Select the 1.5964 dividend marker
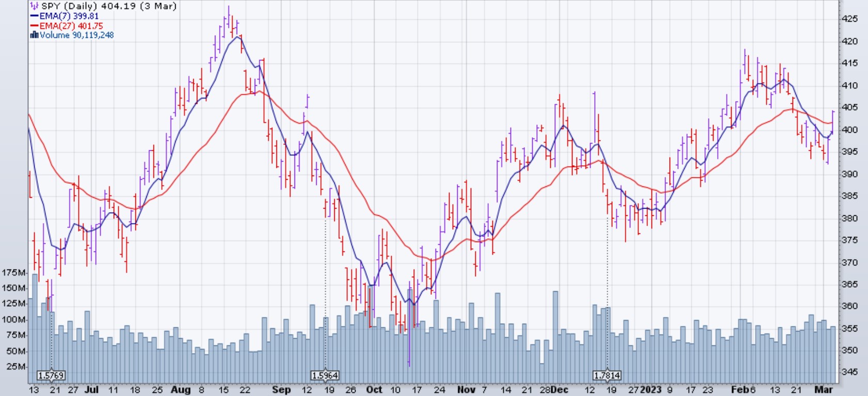This screenshot has height=396, width=868. pos(325,375)
